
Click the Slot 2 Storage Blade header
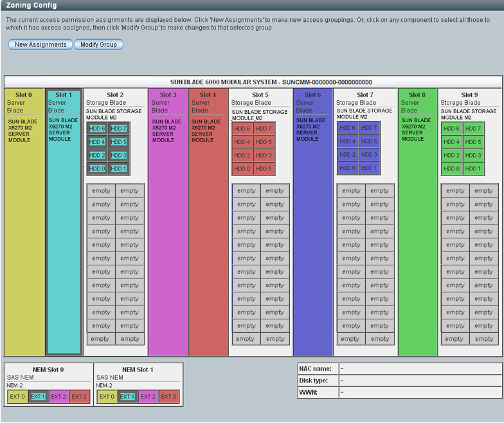point(115,99)
